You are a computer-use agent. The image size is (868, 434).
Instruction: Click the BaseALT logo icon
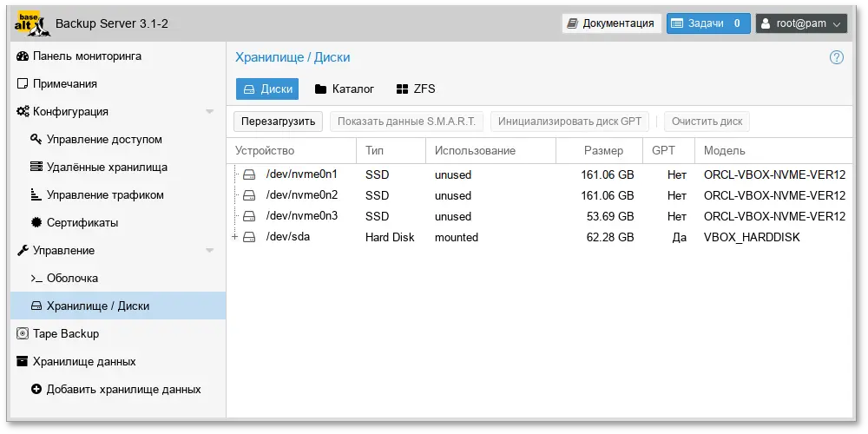click(32, 24)
